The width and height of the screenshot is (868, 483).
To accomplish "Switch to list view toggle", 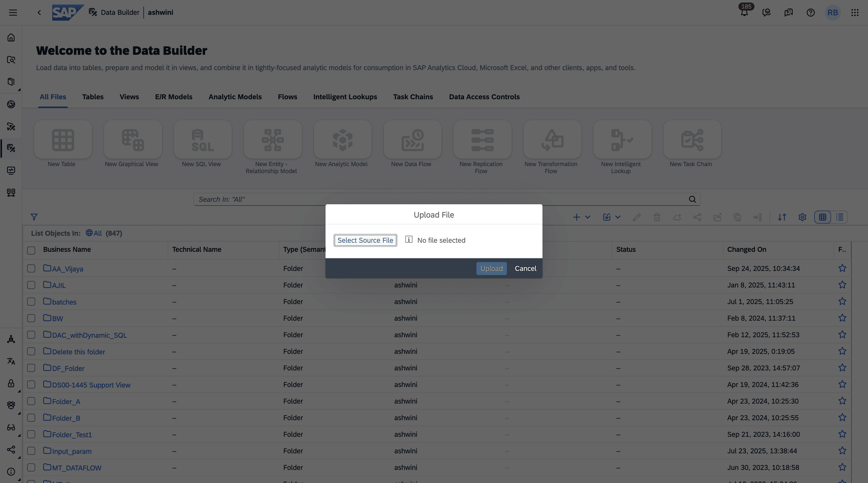I will (839, 217).
